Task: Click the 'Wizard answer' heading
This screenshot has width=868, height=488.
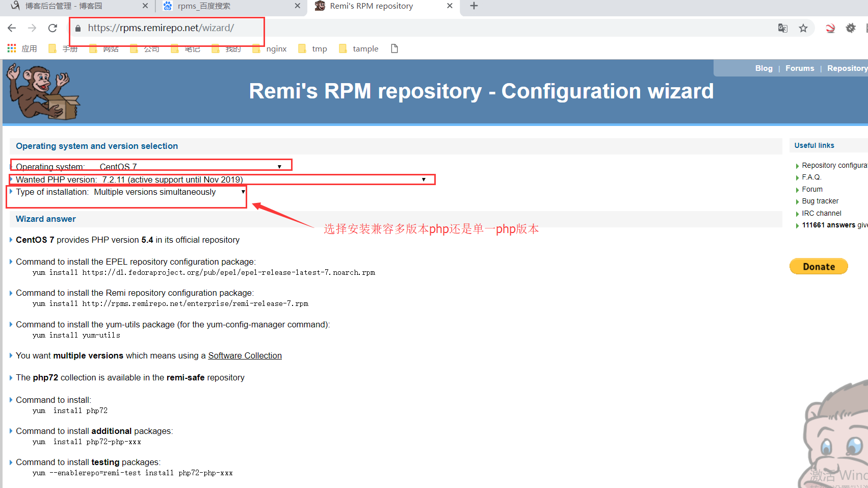Action: (46, 219)
